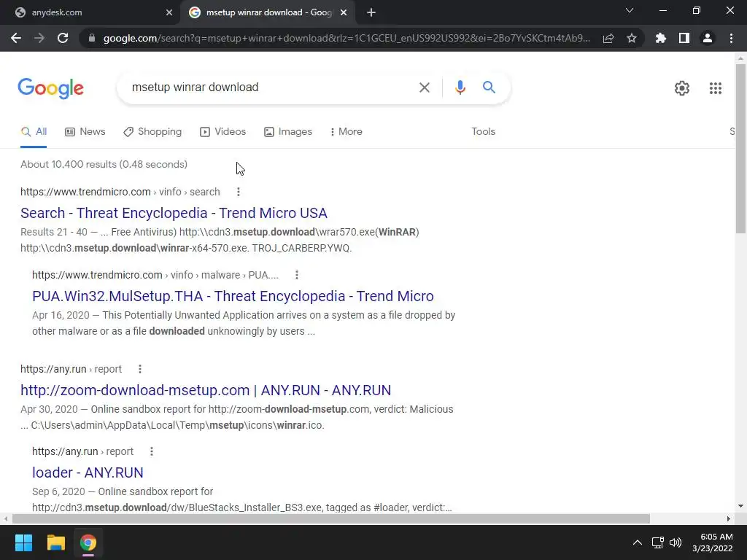Click the trendmicro.com vinfo search URL
Image resolution: width=747 pixels, height=560 pixels.
point(120,192)
